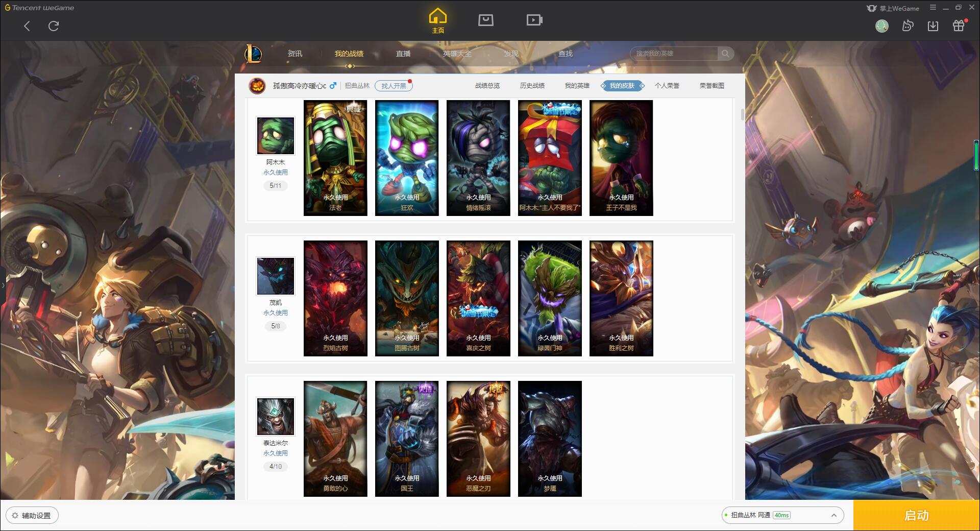
Task: Open the 梦魇 skin card
Action: click(x=550, y=439)
